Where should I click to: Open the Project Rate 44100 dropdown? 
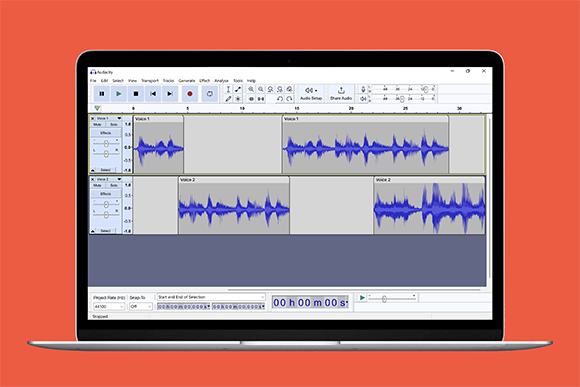pyautogui.click(x=109, y=307)
